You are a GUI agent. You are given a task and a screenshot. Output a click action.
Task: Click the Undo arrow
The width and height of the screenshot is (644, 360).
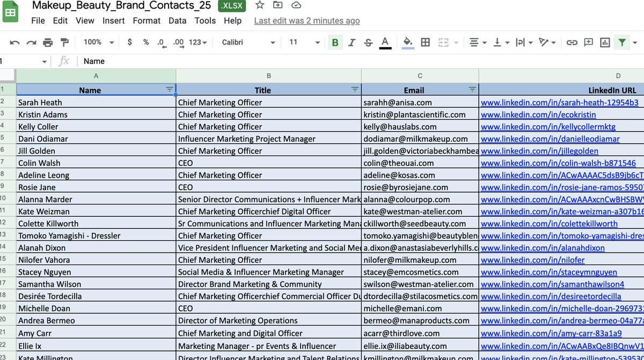pos(15,42)
